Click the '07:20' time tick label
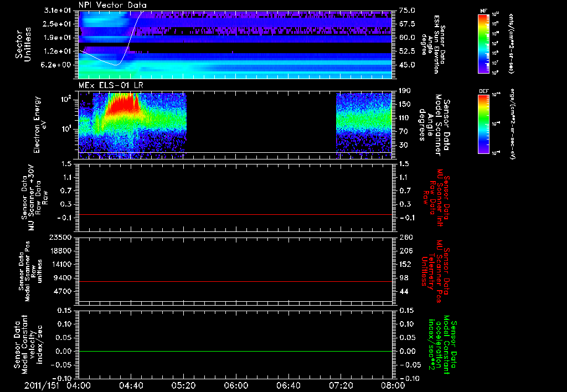Viewport: 567px width, 392px height. coord(341,385)
